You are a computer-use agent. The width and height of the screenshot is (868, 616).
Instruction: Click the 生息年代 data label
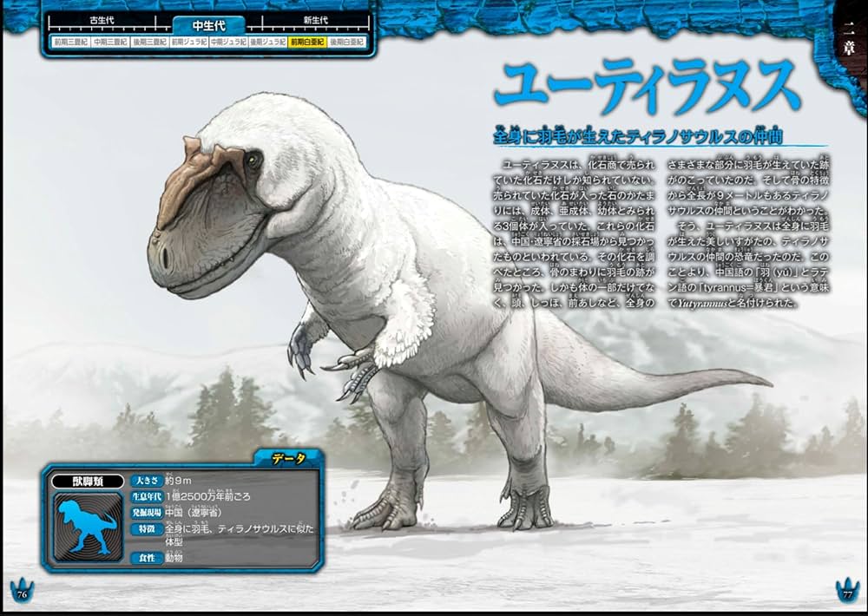coord(145,495)
